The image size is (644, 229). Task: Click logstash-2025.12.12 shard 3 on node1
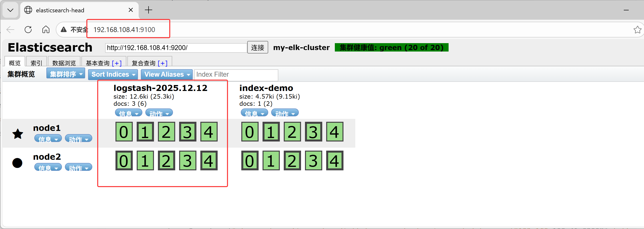(188, 132)
